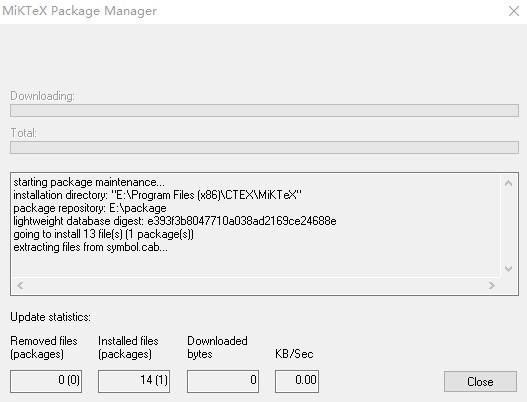This screenshot has height=402, width=527.
Task: Select the Installed files count field
Action: point(134,381)
